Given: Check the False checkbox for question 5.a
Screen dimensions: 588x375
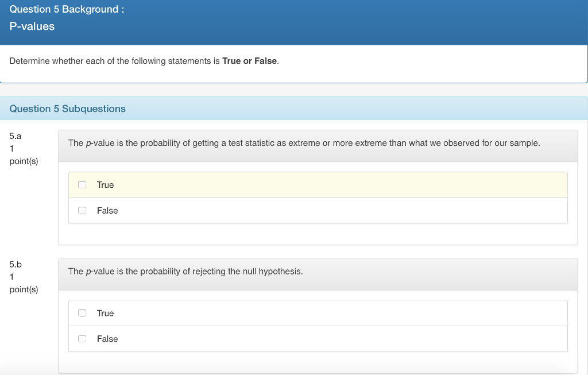Looking at the screenshot, I should click(82, 210).
